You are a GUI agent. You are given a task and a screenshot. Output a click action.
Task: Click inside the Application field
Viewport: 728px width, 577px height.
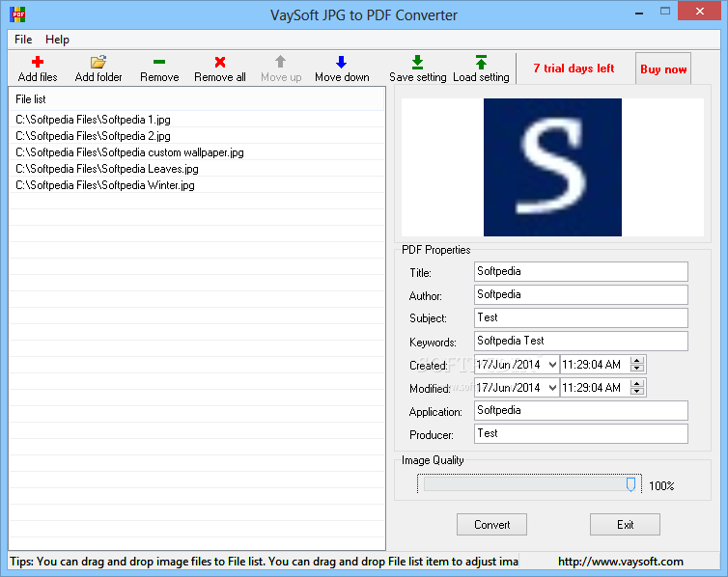(x=581, y=410)
